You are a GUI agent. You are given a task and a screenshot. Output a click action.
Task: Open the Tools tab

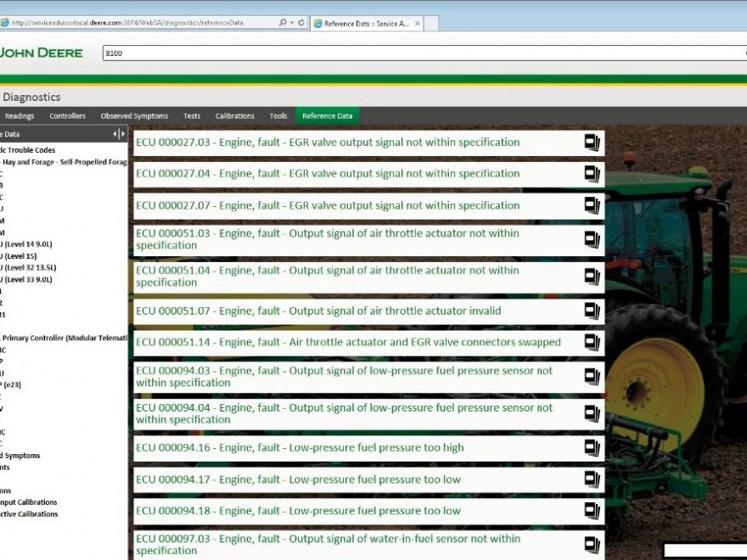click(278, 116)
